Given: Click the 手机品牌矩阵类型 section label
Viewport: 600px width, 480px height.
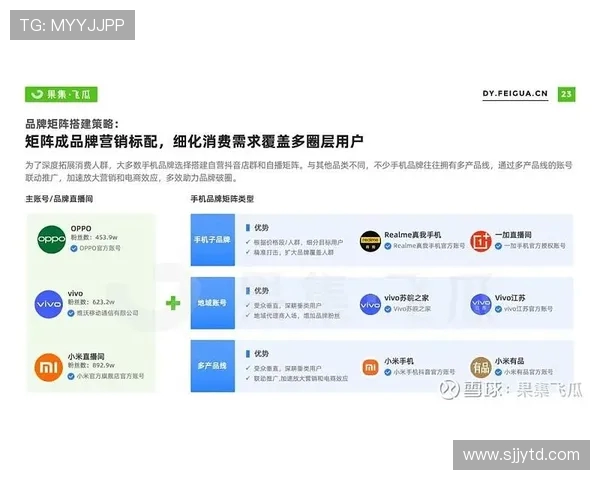Looking at the screenshot, I should point(222,199).
